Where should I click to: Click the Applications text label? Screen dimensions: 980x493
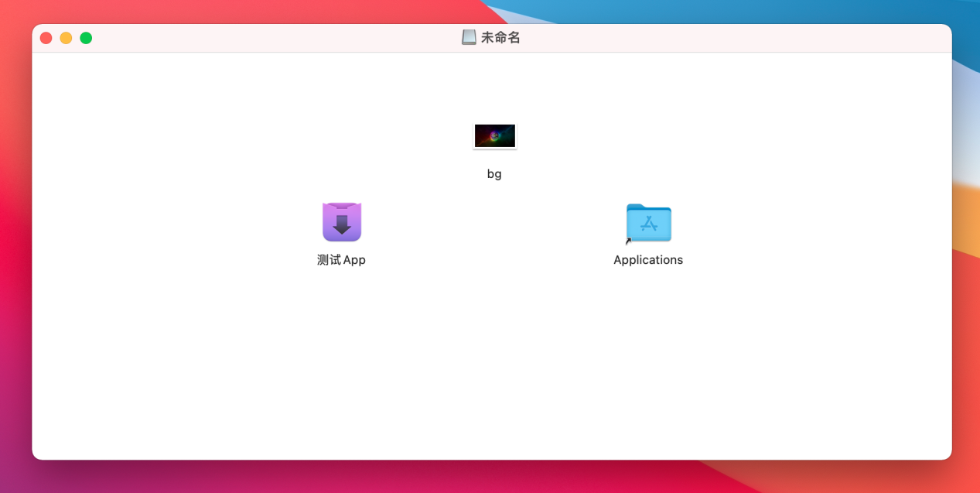648,259
